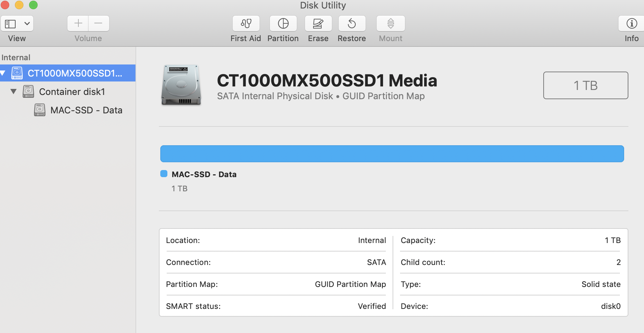Remove a volume with the minus button
This screenshot has width=644, height=333.
click(x=99, y=24)
